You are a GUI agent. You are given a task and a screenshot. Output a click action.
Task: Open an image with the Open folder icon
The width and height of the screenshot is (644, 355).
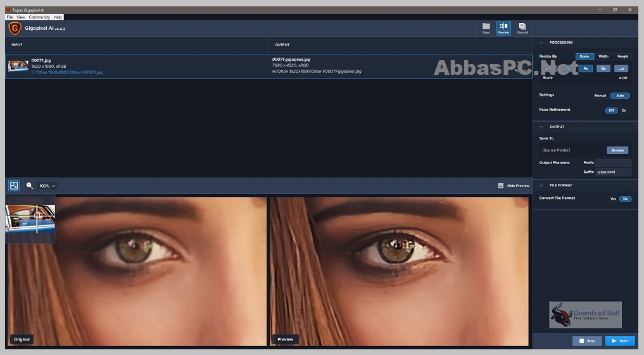pyautogui.click(x=486, y=28)
